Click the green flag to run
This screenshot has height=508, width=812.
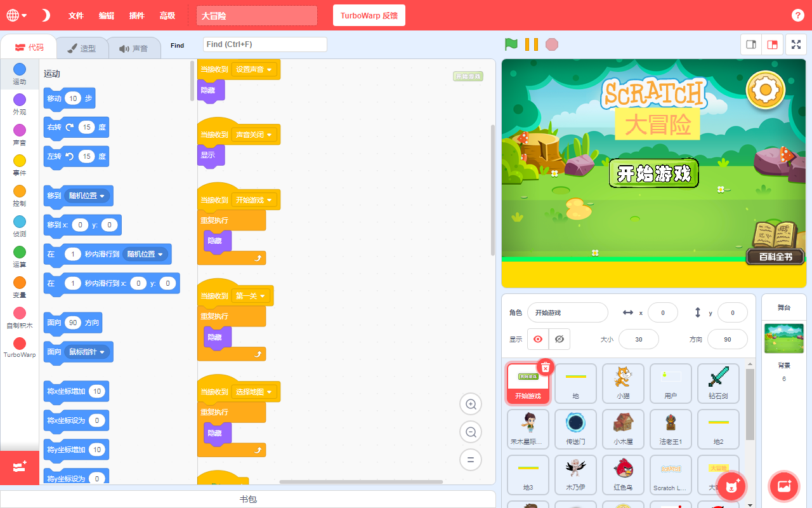click(511, 44)
